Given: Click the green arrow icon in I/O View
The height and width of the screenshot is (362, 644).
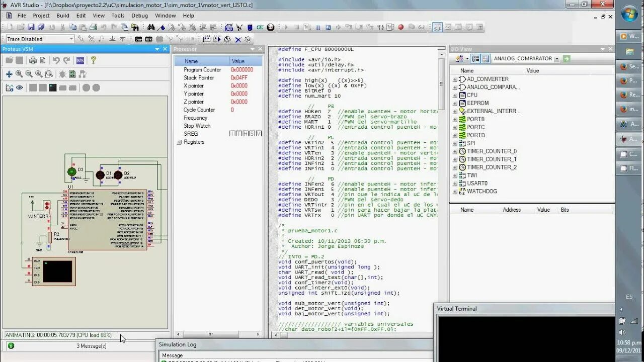Looking at the screenshot, I should pyautogui.click(x=567, y=58).
